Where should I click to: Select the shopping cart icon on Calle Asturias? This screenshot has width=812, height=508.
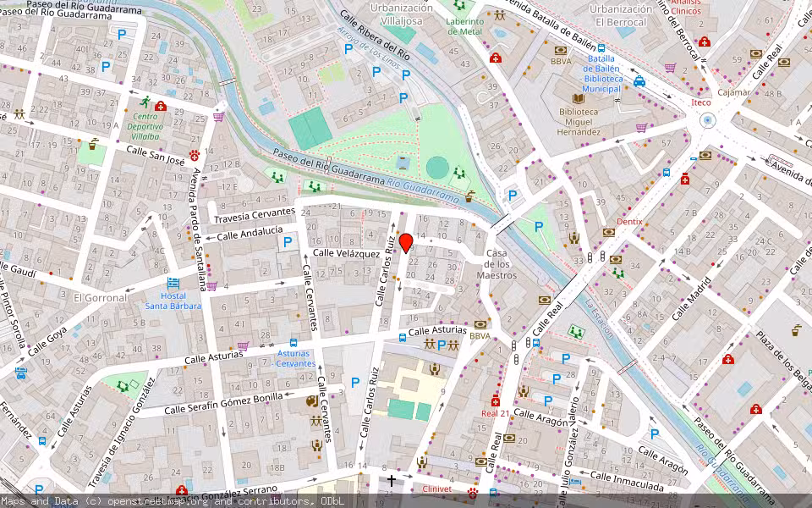coord(243,345)
